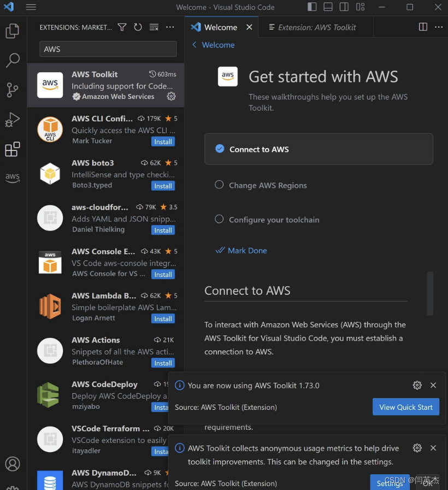Open Extensions views and more actions menu

(170, 27)
